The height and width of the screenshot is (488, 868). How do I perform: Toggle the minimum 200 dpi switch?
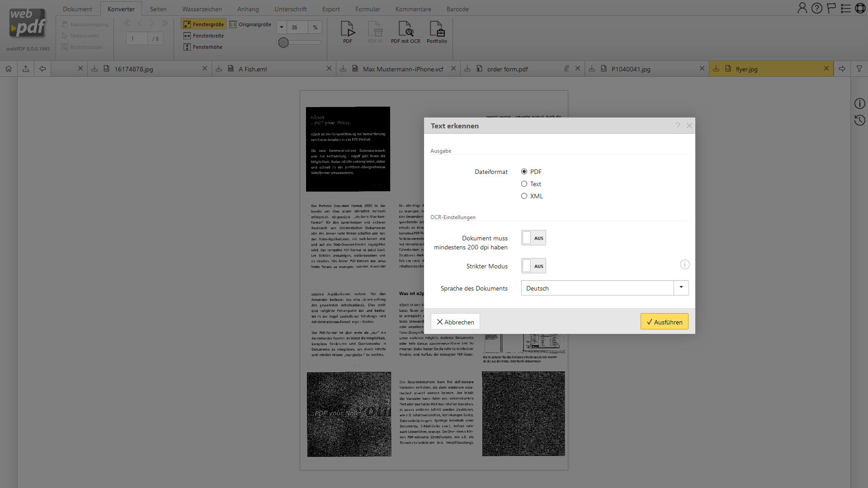533,238
